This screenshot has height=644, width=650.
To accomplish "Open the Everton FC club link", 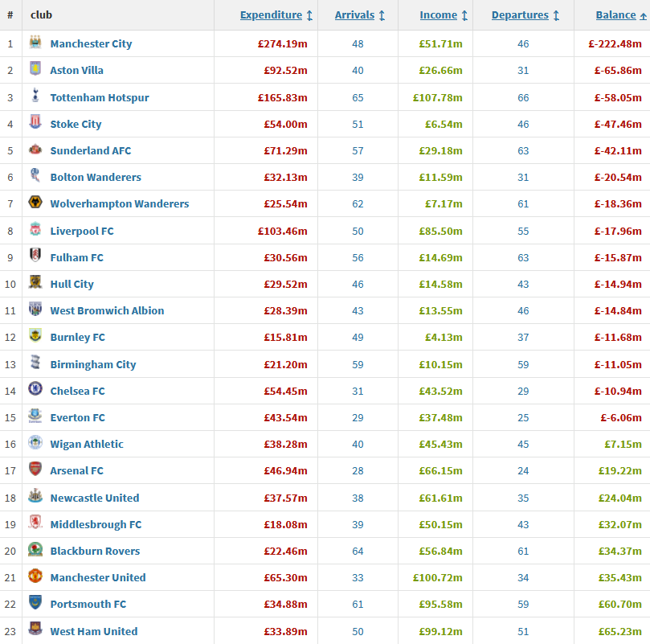I will [77, 417].
